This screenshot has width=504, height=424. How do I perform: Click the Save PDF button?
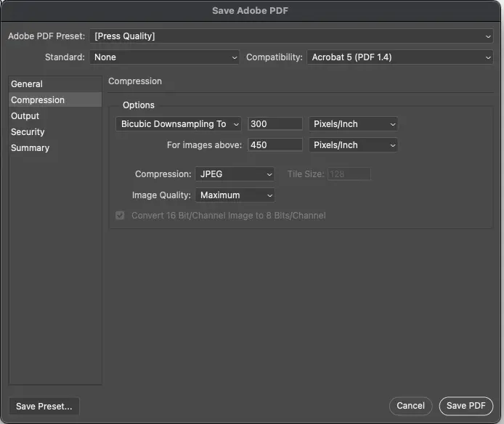pyautogui.click(x=466, y=406)
